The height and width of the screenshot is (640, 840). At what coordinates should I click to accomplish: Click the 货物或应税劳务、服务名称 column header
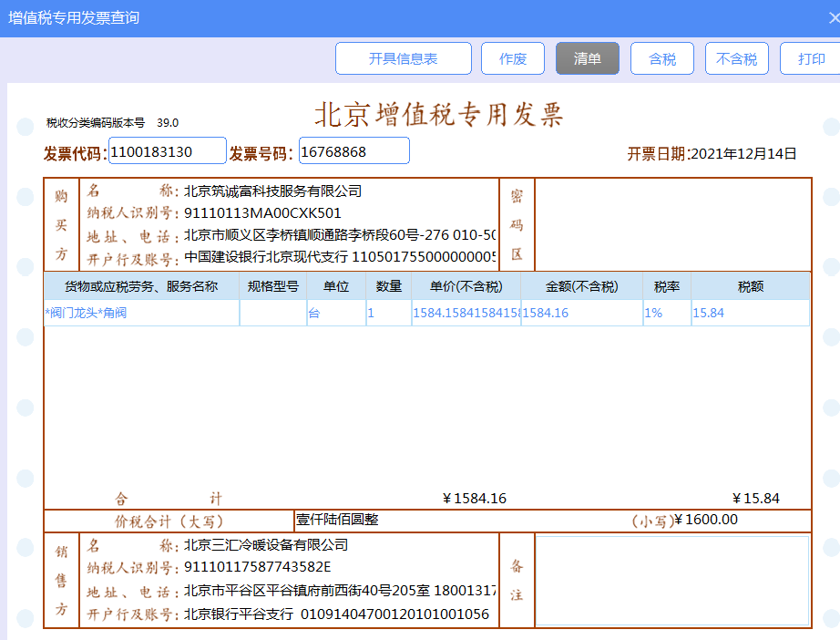pyautogui.click(x=141, y=286)
